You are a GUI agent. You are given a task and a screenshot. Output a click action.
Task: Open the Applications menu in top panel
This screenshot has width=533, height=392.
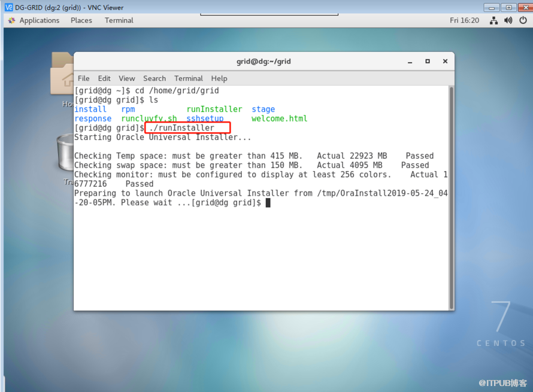[x=39, y=20]
